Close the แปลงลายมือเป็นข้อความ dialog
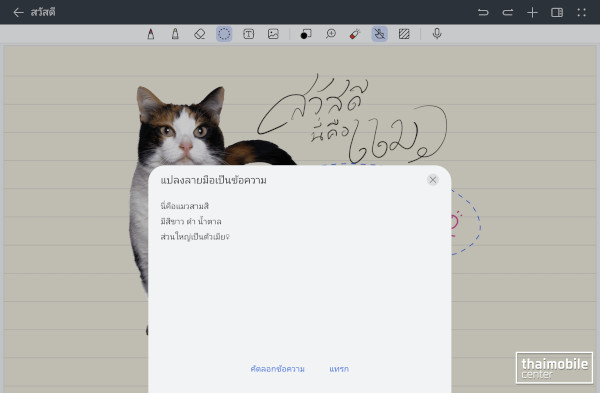The image size is (600, 393). [x=433, y=180]
